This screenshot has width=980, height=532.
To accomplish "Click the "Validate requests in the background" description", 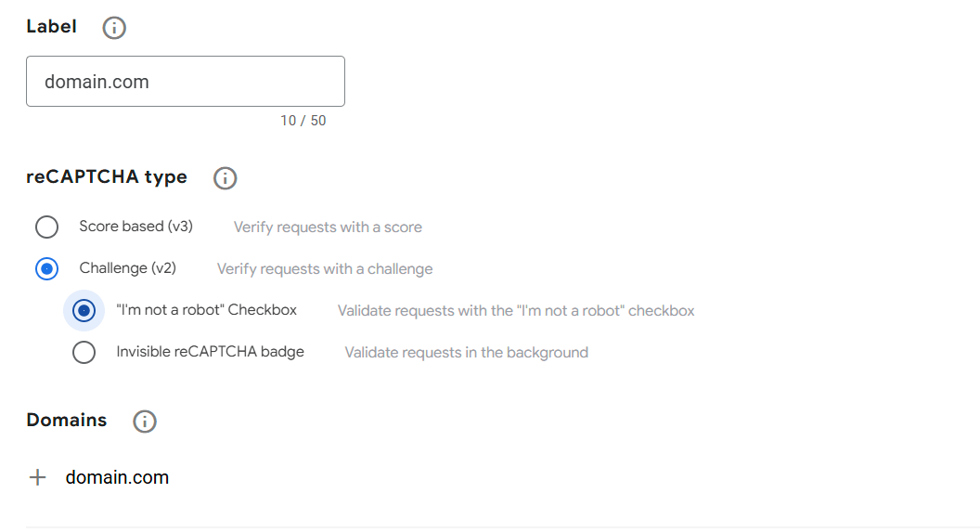I will pos(466,353).
